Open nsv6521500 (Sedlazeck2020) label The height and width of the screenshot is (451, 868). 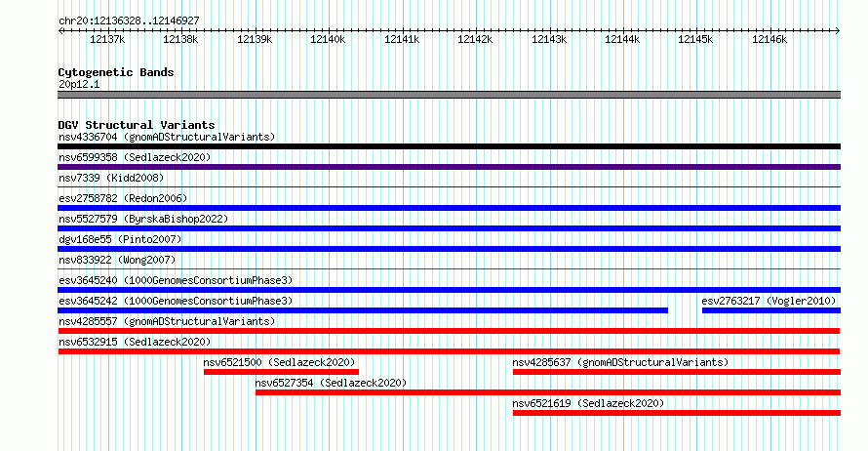coord(279,362)
